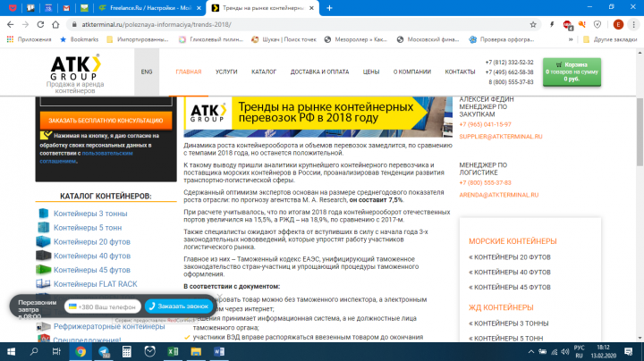Open ЦЕНЫ menu item

(371, 71)
